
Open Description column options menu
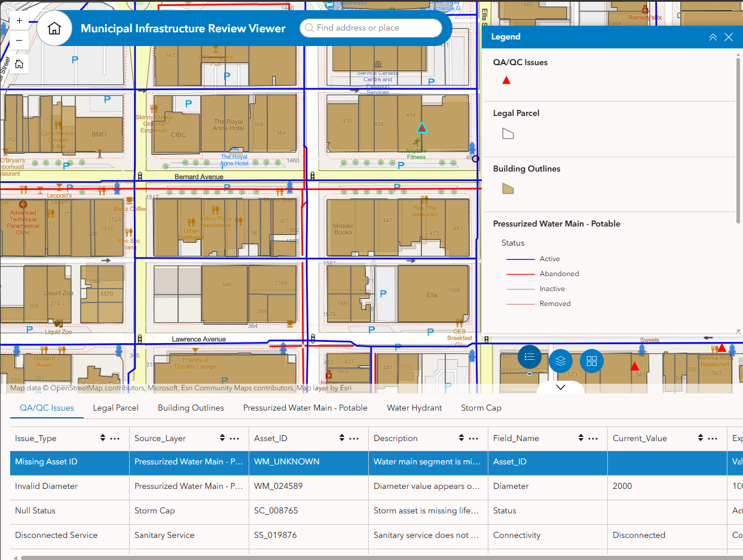click(x=474, y=438)
